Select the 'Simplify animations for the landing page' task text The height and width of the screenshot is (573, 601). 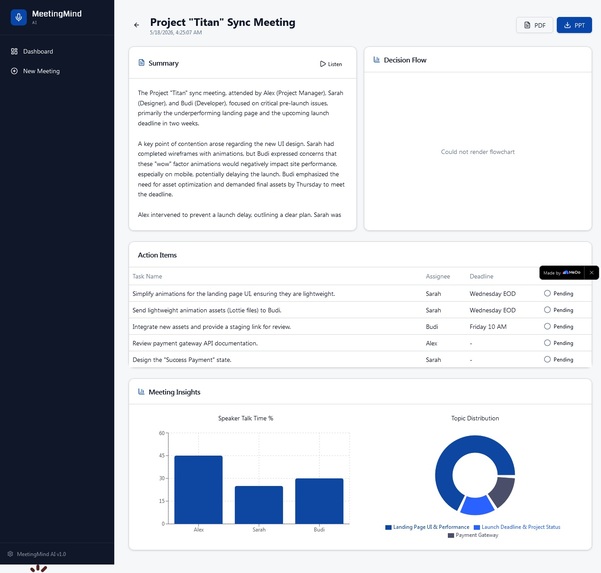click(x=233, y=294)
